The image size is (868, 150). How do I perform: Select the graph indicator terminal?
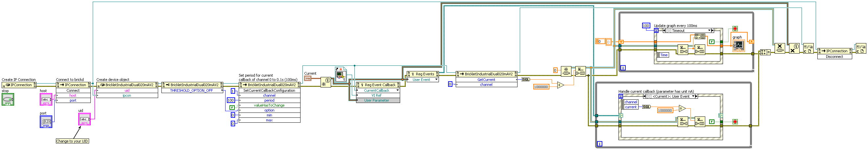click(x=738, y=45)
